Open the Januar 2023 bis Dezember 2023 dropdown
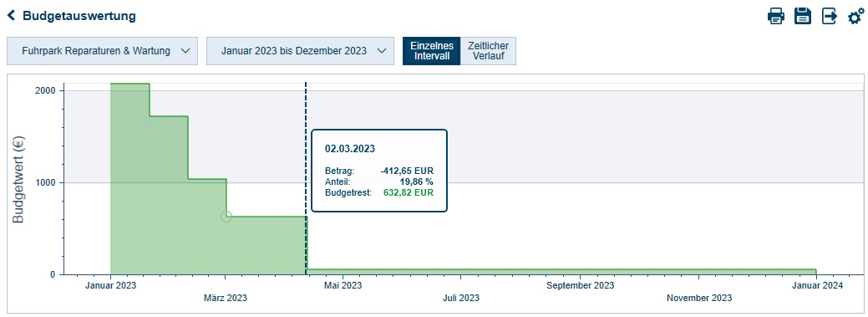 coord(300,51)
